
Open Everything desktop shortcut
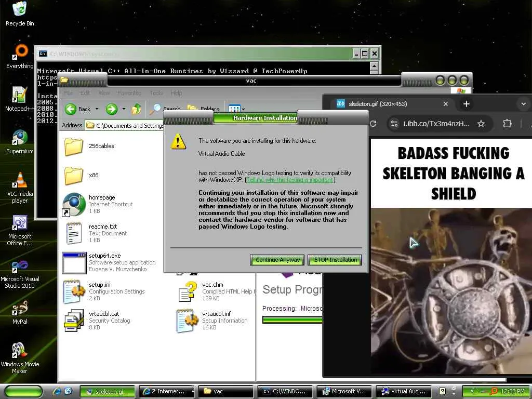20,57
